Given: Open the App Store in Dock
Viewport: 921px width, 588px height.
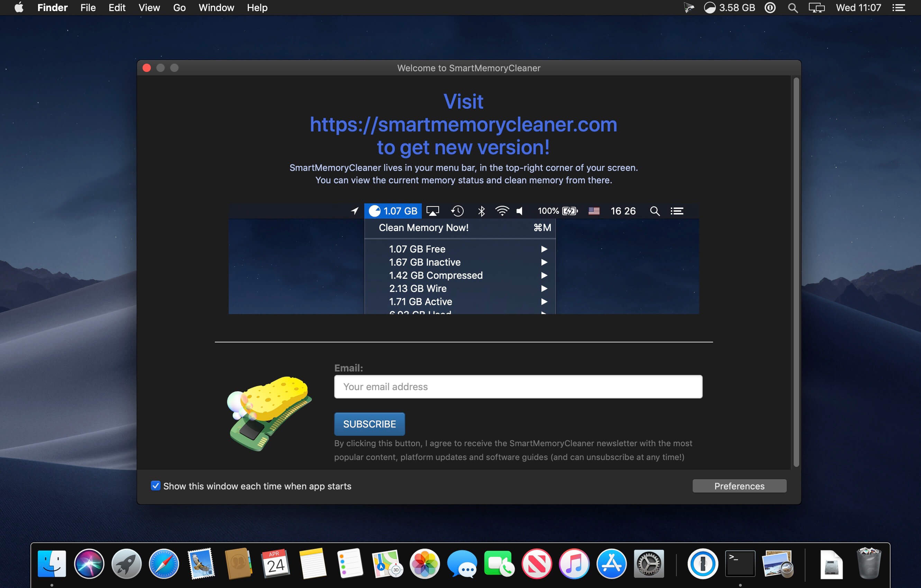Looking at the screenshot, I should 611,563.
